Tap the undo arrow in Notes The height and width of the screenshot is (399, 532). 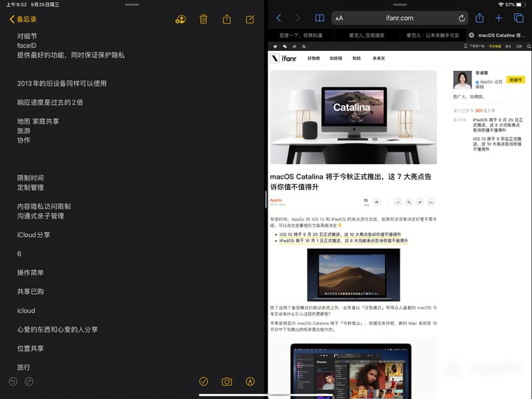[13, 382]
